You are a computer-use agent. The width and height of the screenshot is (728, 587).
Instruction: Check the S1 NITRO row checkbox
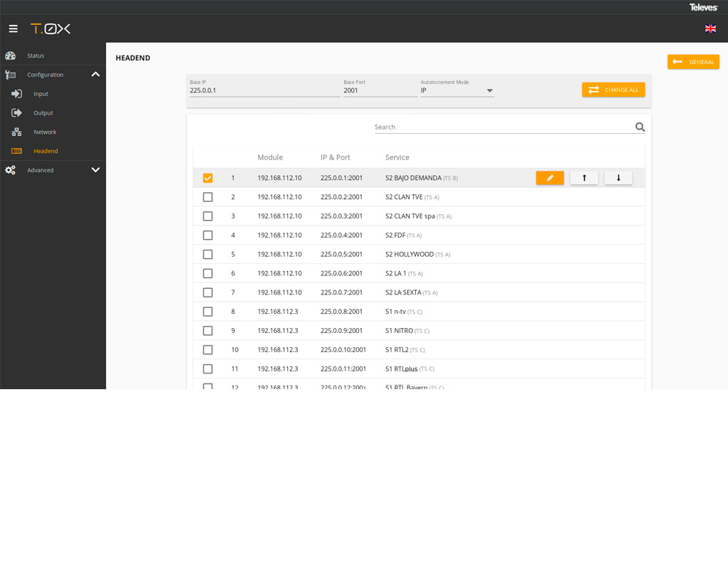click(208, 330)
